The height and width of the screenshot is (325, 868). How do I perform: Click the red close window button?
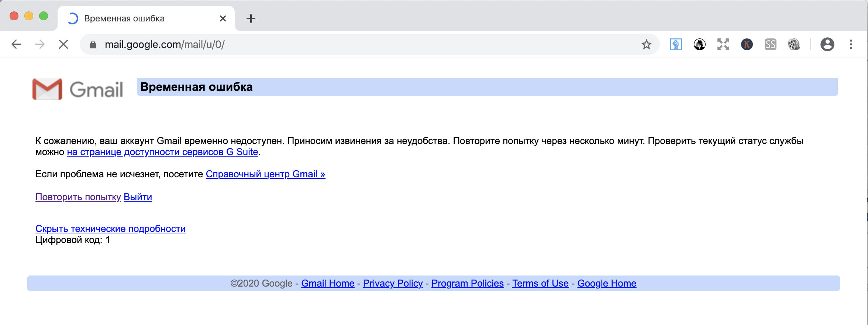(14, 16)
